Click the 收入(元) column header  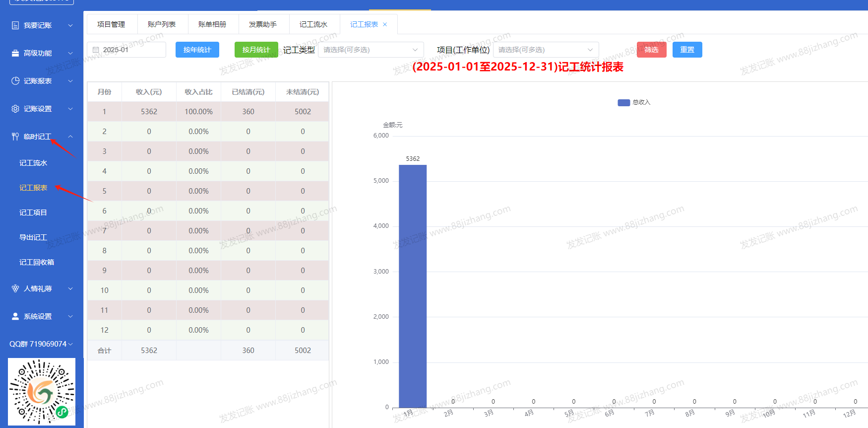pyautogui.click(x=149, y=92)
